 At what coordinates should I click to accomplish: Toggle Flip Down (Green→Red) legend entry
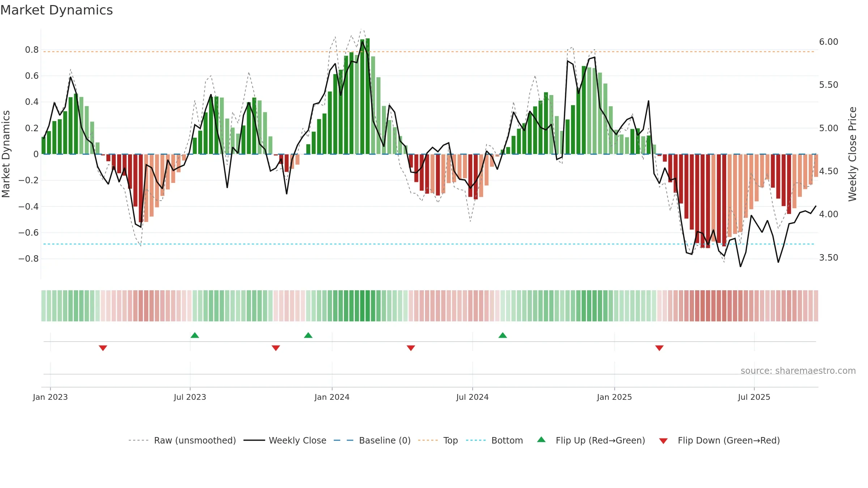tap(719, 440)
